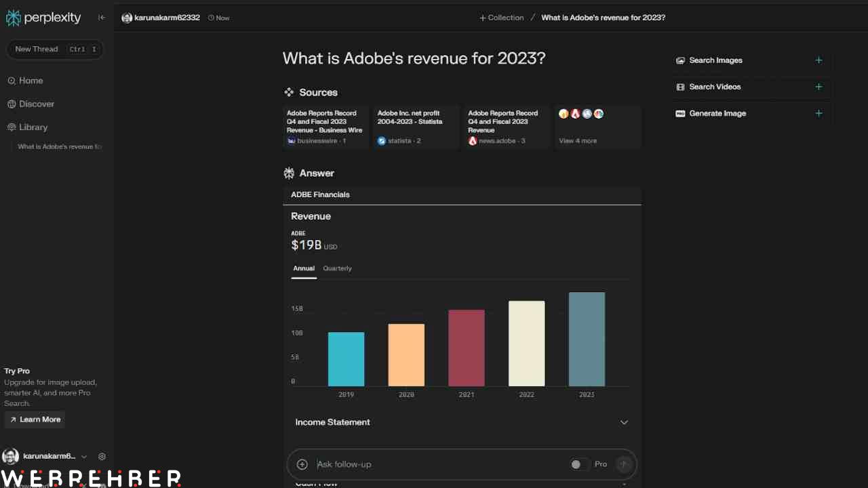Click the plus icon for Search Images
This screenshot has height=488, width=868.
[x=818, y=60]
